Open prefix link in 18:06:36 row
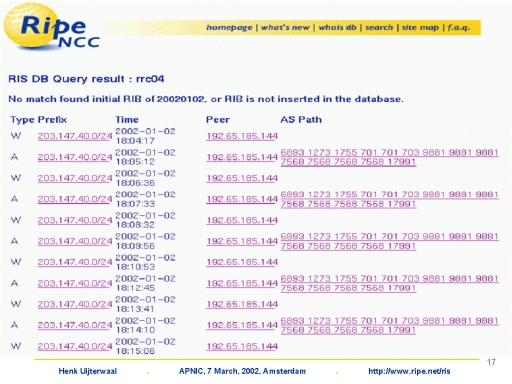 pyautogui.click(x=75, y=178)
